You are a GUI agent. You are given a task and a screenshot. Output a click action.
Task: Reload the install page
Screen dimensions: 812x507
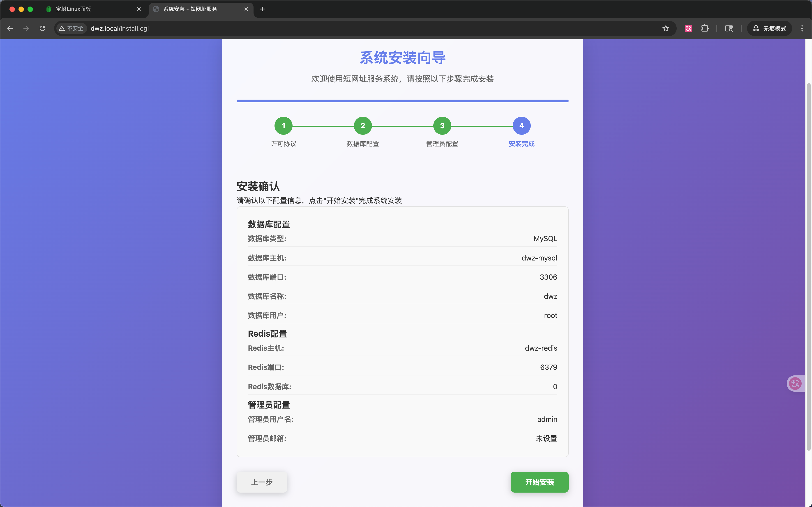pyautogui.click(x=42, y=28)
